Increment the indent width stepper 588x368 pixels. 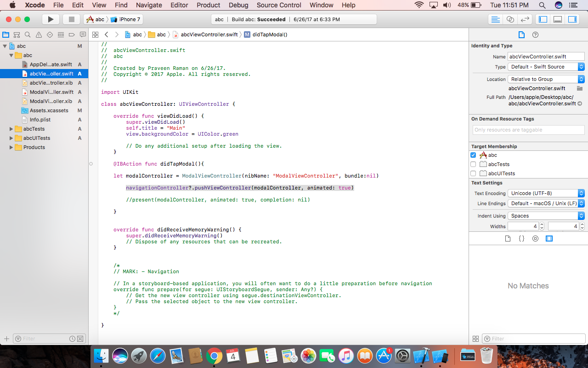[541, 224]
